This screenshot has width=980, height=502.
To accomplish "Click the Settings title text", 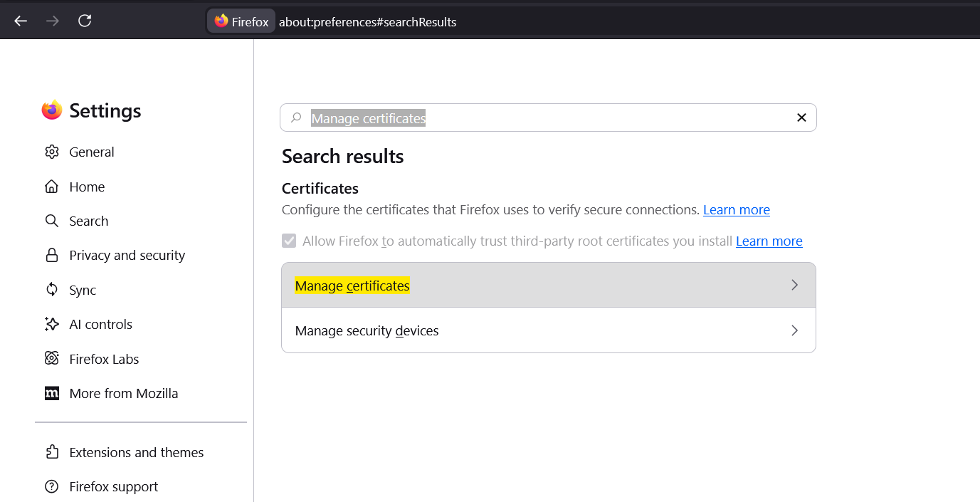I will [x=105, y=110].
